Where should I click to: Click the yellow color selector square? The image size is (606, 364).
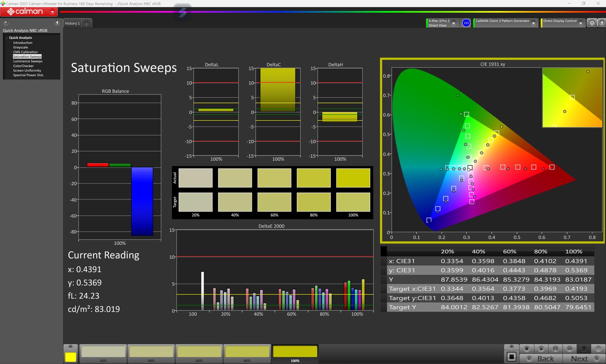click(x=70, y=357)
